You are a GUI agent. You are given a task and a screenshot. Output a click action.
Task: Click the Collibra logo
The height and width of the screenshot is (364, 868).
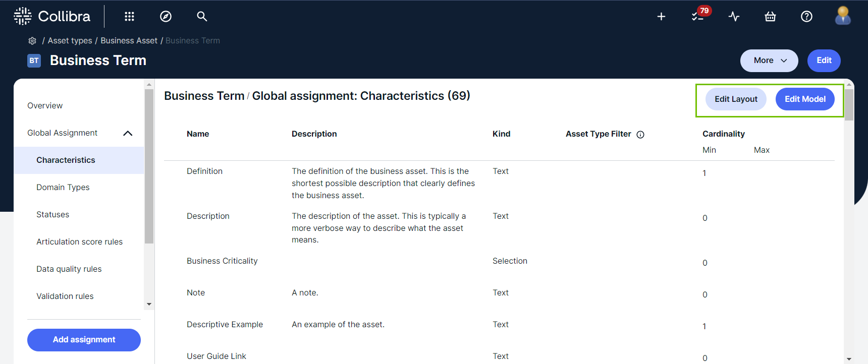point(52,17)
